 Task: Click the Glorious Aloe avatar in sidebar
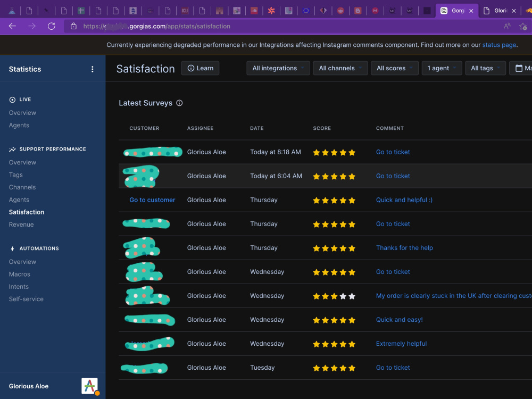coord(89,386)
